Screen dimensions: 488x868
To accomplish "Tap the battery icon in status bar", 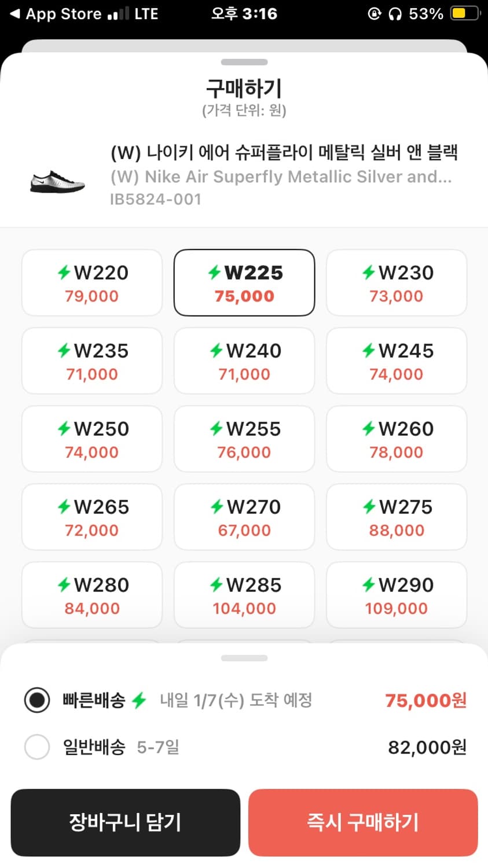I will [465, 13].
